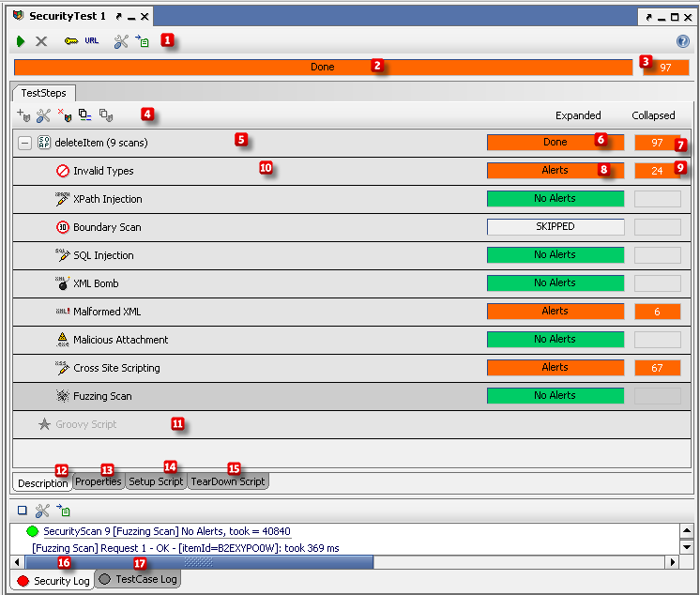Switch to the TestCase Log tab
The image size is (700, 595).
click(x=138, y=579)
